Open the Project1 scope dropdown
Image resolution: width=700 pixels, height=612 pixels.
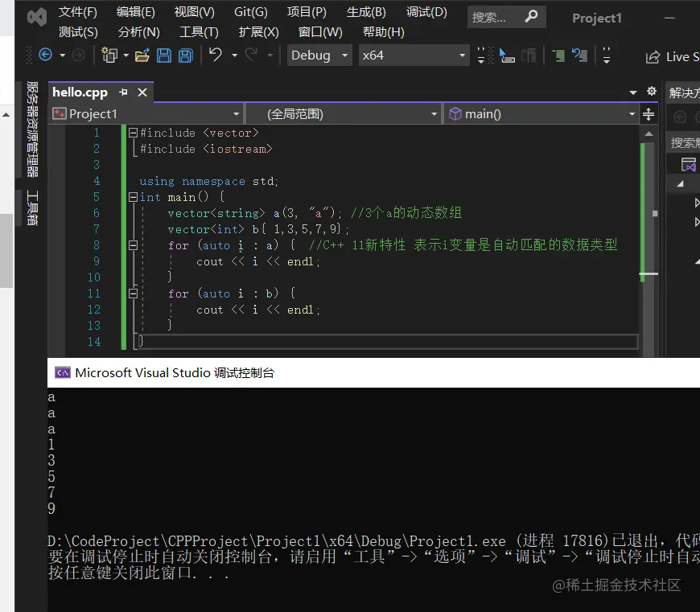pos(146,113)
